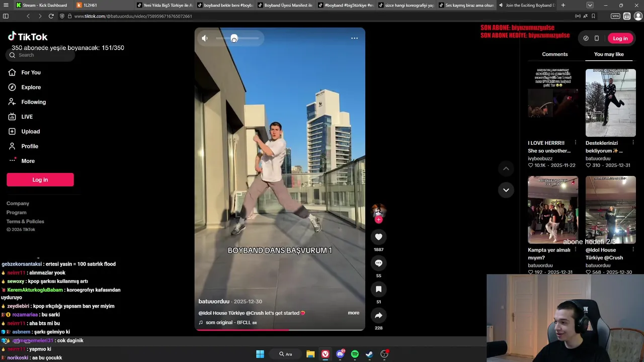Expand Terms & Policies footer section

pos(25,222)
